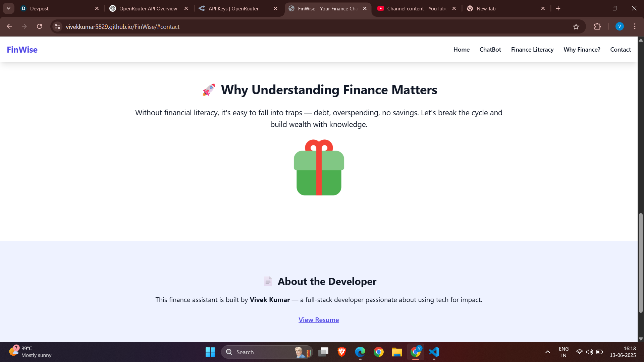Screen dimensions: 644x362
Task: Open the Chrome Extensions puzzle icon
Action: click(597, 26)
